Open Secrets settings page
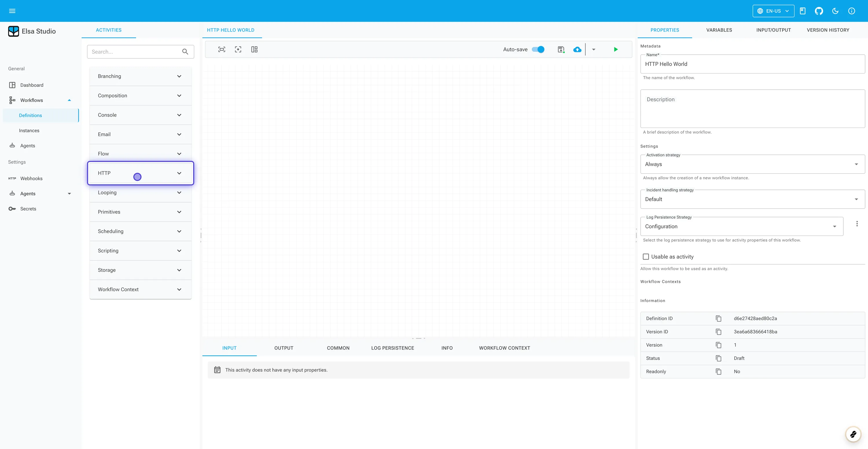The height and width of the screenshot is (449, 868). pos(41,209)
